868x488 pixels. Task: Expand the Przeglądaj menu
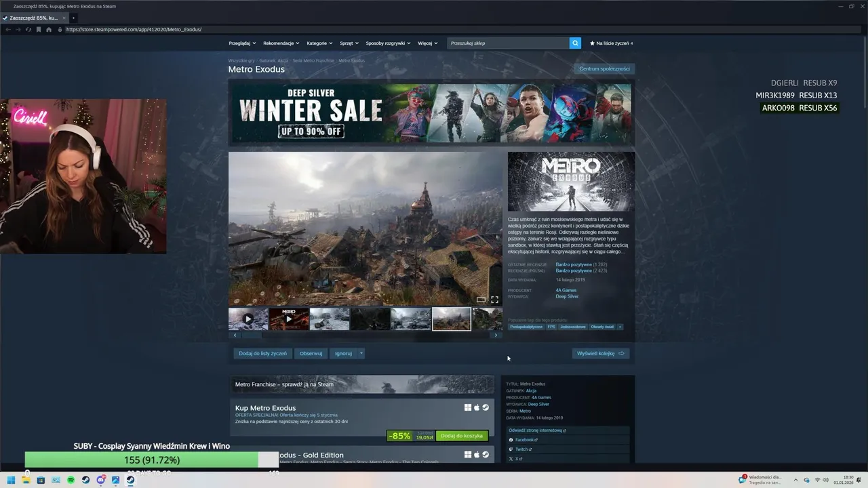tap(242, 43)
